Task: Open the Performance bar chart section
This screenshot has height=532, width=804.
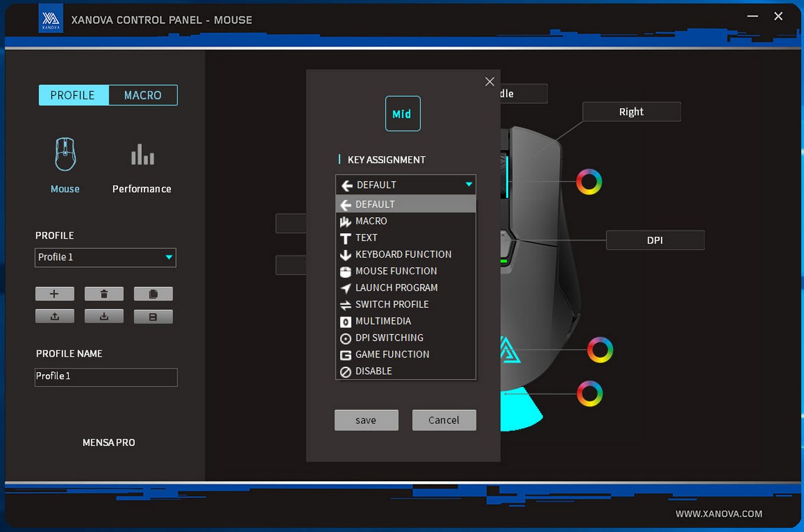Action: point(143,155)
